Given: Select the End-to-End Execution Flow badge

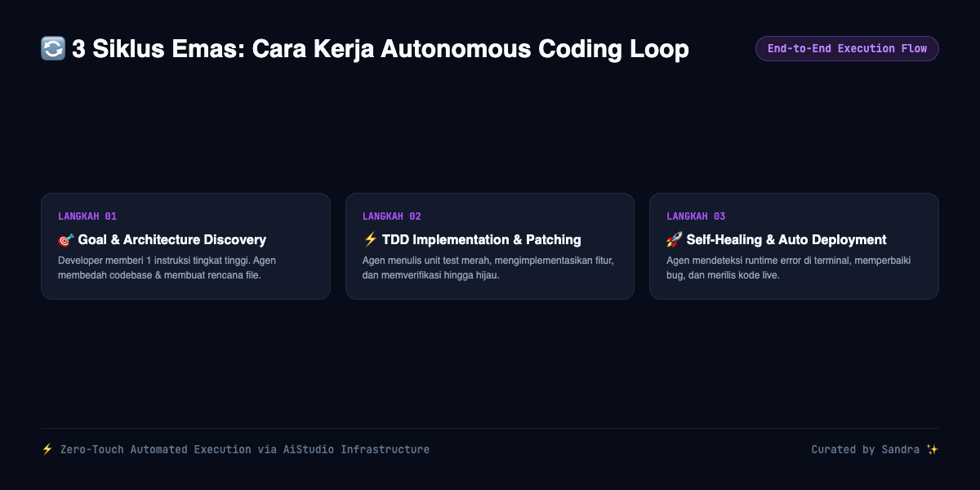Looking at the screenshot, I should pyautogui.click(x=847, y=49).
